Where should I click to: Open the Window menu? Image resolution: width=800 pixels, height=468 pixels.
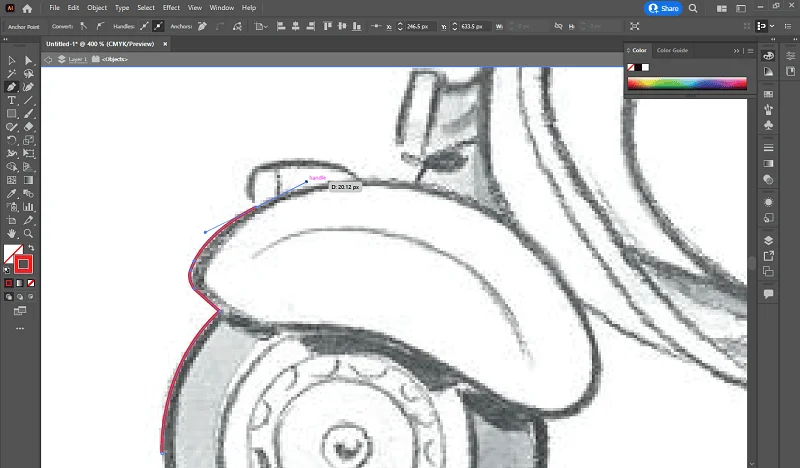pos(221,8)
